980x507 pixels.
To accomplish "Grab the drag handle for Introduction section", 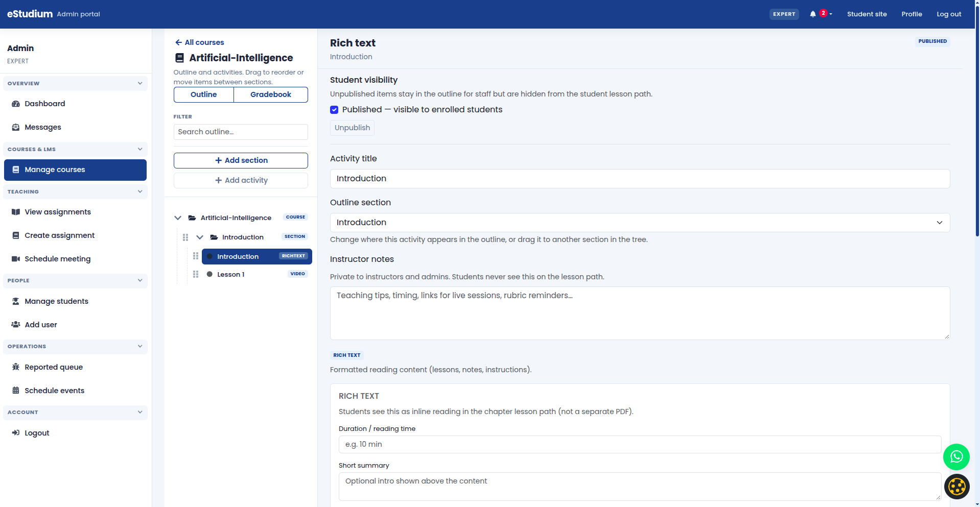I will 185,237.
